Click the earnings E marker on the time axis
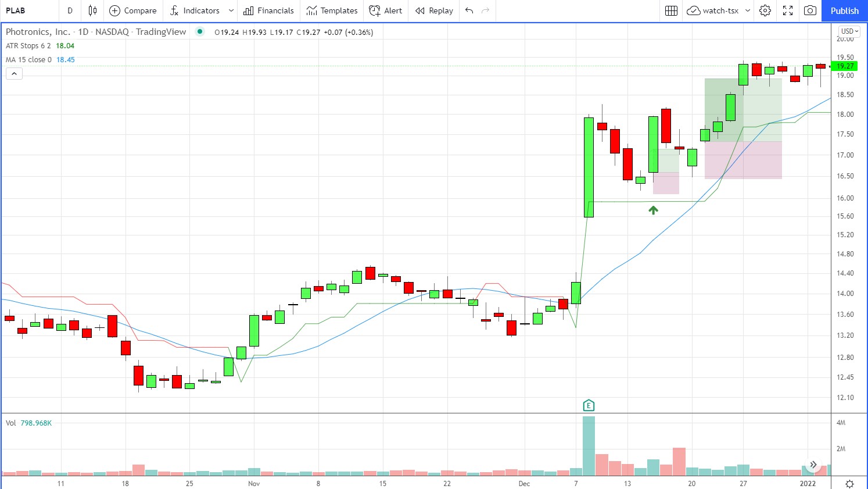868x489 pixels. pos(589,405)
